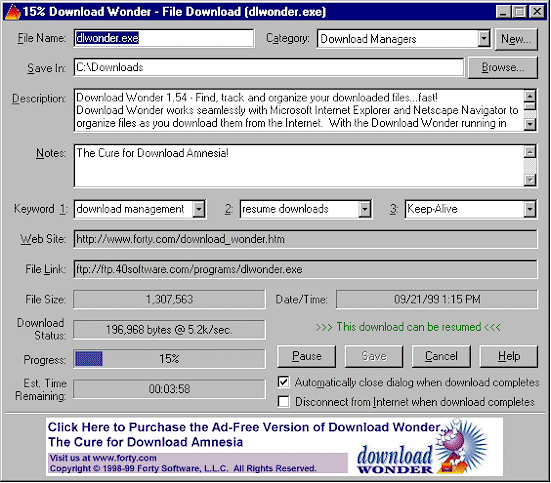The width and height of the screenshot is (551, 483).
Task: Click the File Size value 1,307,563
Action: coord(169,300)
